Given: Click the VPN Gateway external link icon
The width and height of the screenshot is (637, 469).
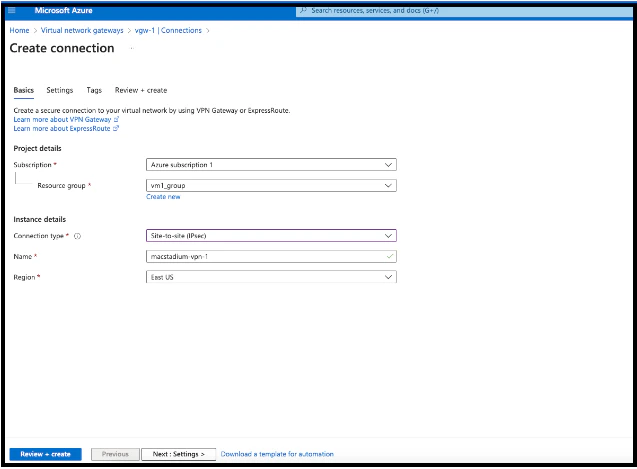Looking at the screenshot, I should click(116, 119).
